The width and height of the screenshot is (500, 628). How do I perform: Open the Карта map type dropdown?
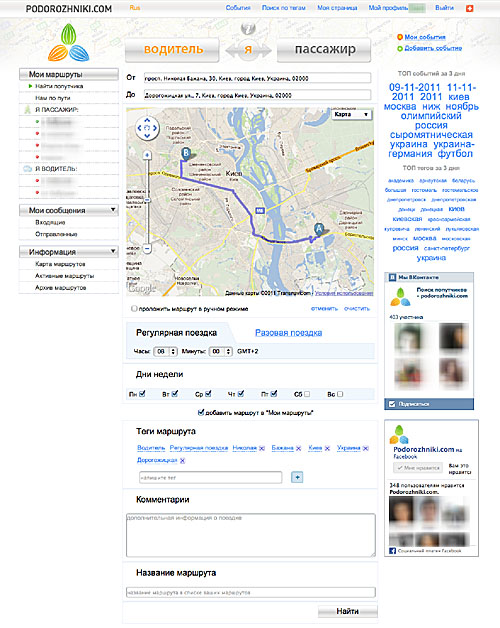coord(351,115)
